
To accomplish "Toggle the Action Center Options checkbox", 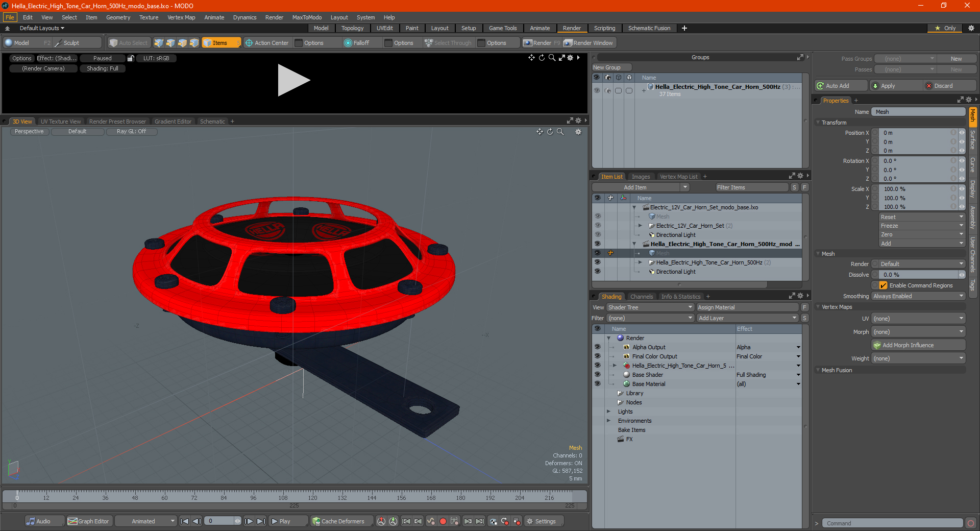I will pyautogui.click(x=299, y=43).
